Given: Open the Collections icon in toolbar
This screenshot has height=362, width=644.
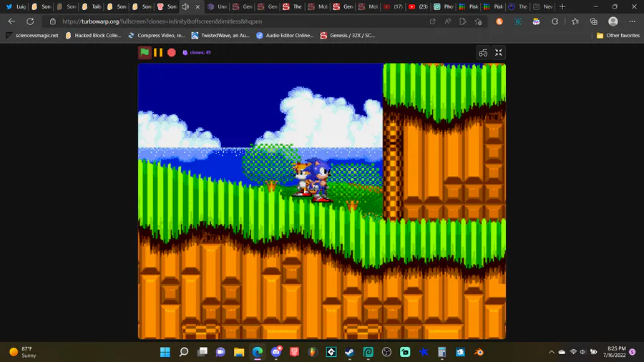Looking at the screenshot, I should [x=594, y=21].
